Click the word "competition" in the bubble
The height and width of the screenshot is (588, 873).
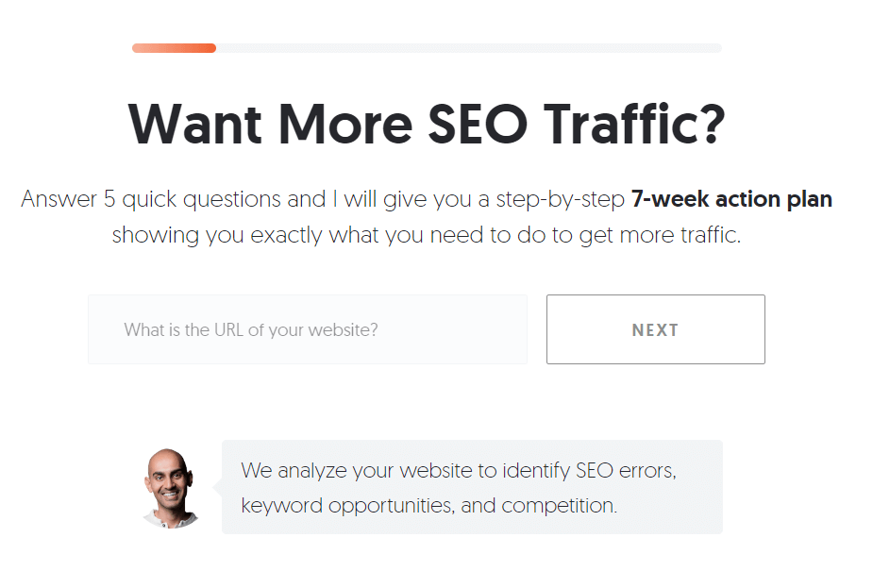pyautogui.click(x=558, y=506)
